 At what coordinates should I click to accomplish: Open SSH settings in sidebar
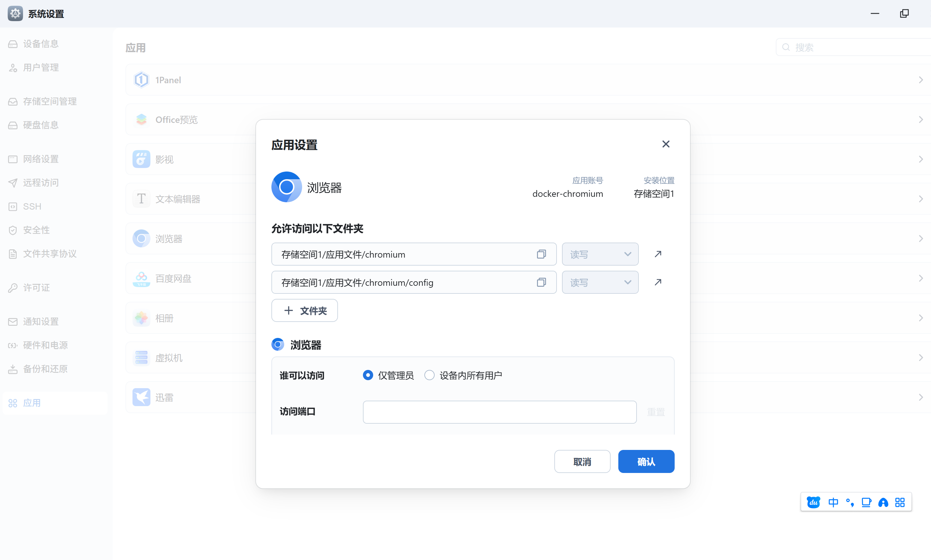32,206
